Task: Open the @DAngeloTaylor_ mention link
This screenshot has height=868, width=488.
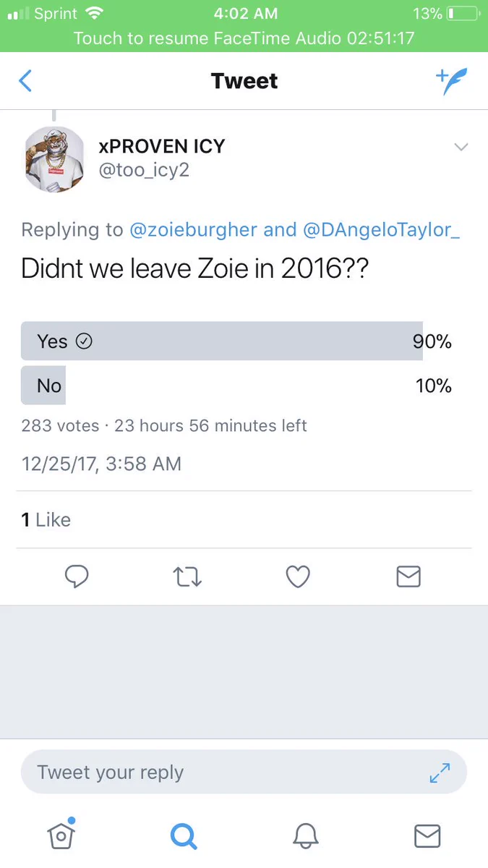Action: pos(382,230)
